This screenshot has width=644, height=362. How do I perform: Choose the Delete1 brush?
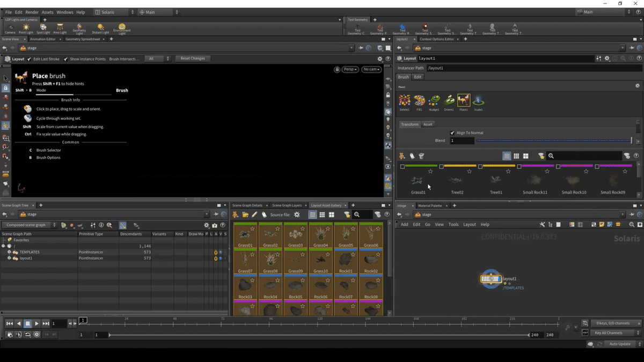[405, 101]
